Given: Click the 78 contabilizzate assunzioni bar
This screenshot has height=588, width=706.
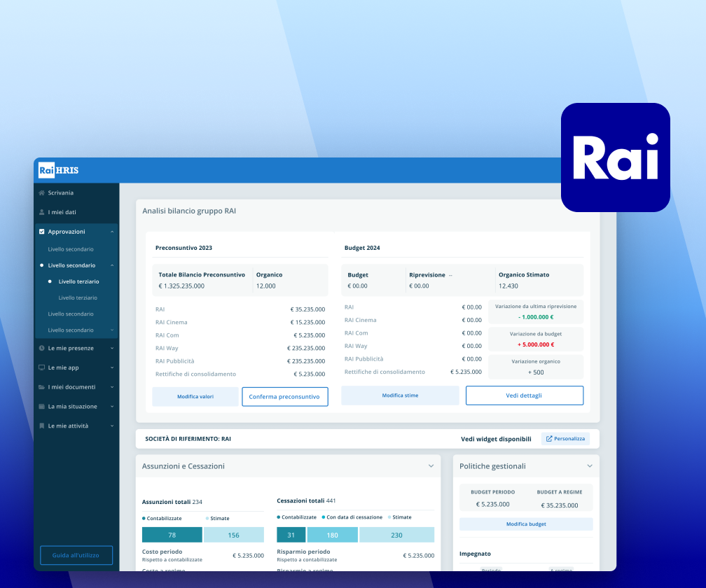Looking at the screenshot, I should [x=172, y=535].
